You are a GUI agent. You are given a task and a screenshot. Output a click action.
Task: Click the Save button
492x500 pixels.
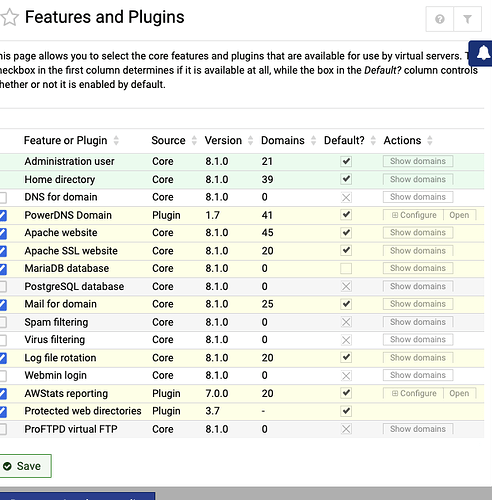[24, 466]
